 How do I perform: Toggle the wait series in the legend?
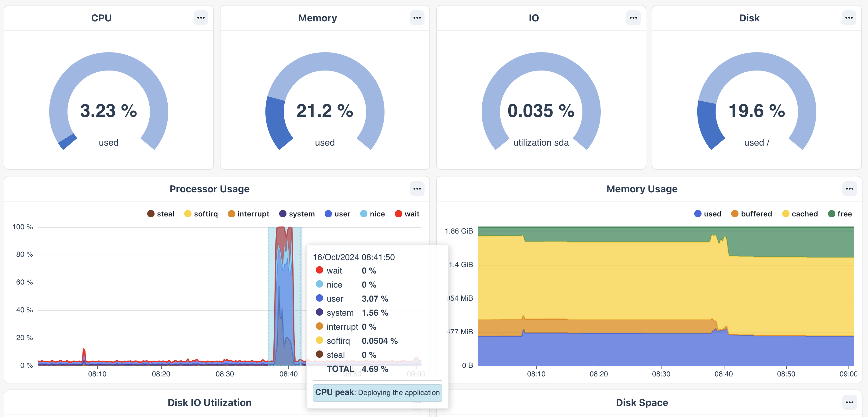pyautogui.click(x=407, y=214)
